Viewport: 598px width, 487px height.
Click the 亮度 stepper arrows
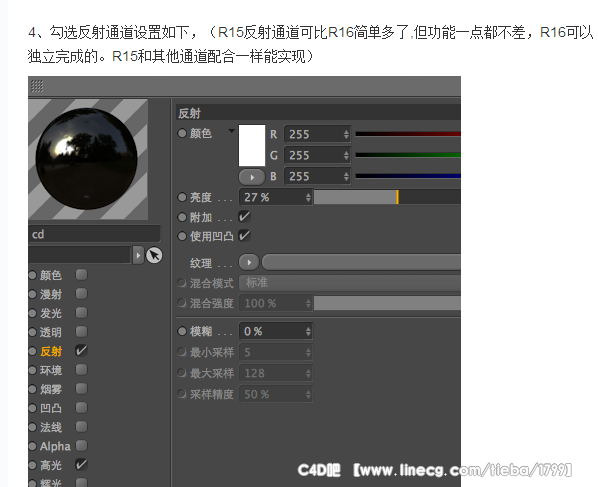point(308,197)
